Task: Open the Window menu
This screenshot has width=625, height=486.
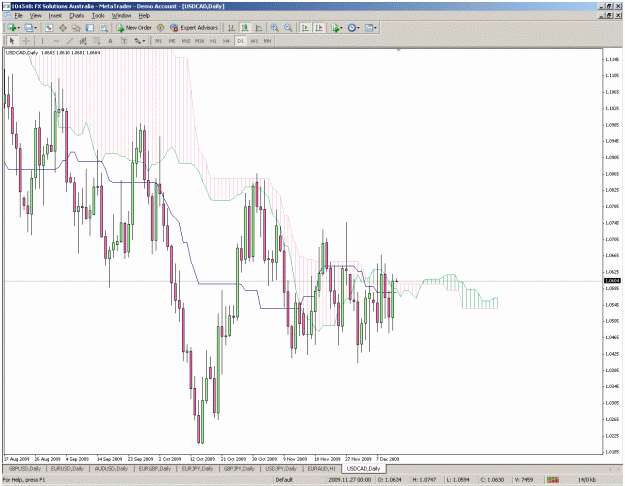Action: pos(121,16)
